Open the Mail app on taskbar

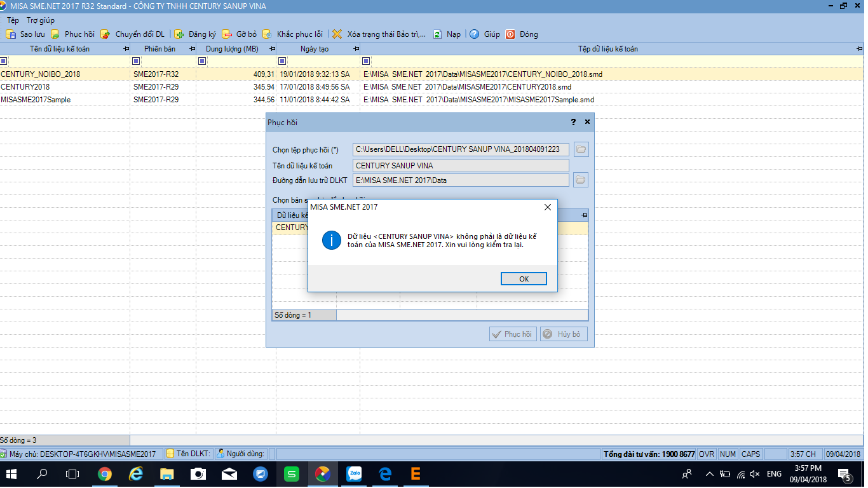click(229, 474)
